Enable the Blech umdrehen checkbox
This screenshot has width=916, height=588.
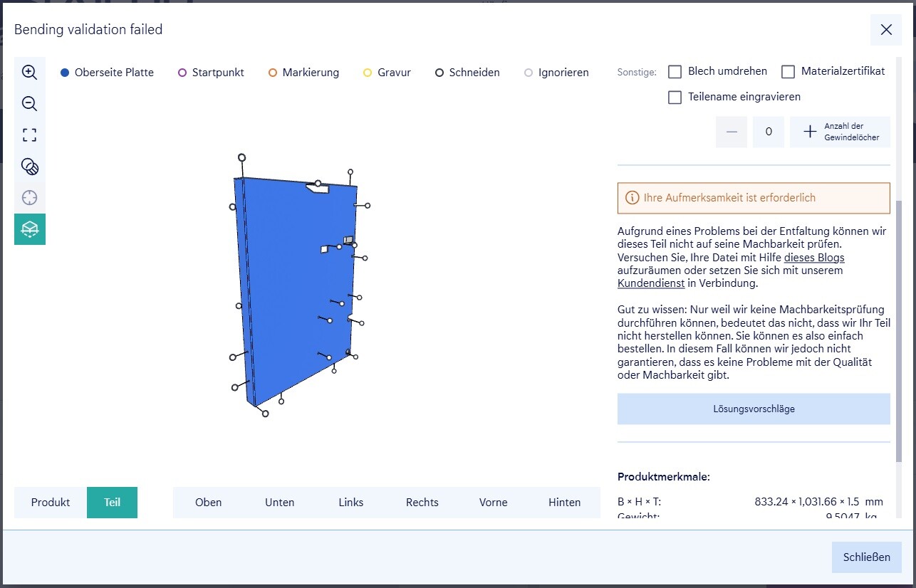(675, 72)
